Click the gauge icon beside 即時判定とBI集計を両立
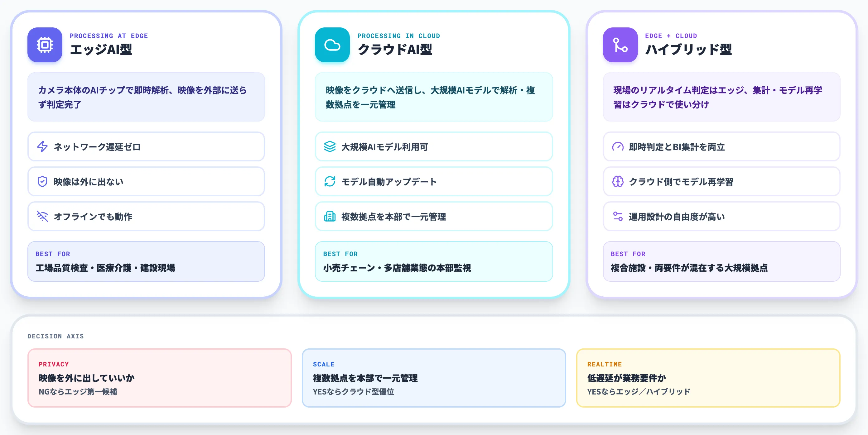This screenshot has height=435, width=868. click(x=618, y=146)
